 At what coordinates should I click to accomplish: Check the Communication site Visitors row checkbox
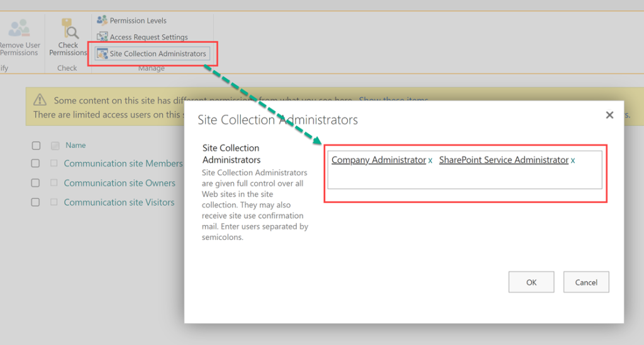tap(36, 202)
